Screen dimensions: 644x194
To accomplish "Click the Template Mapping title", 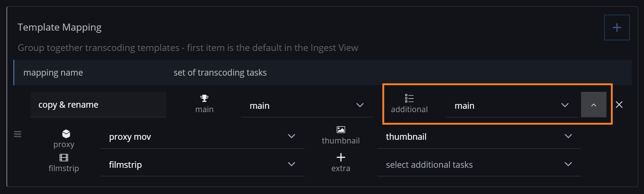I will (x=60, y=27).
